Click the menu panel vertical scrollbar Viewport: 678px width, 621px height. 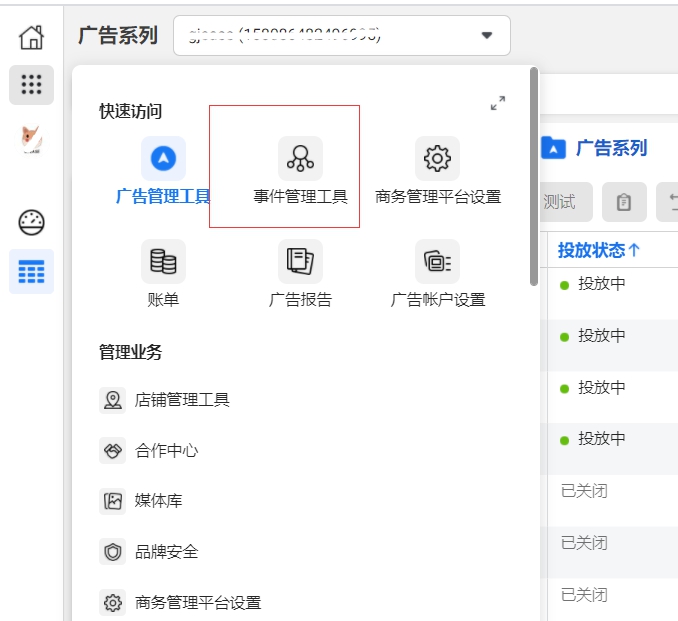coord(534,180)
